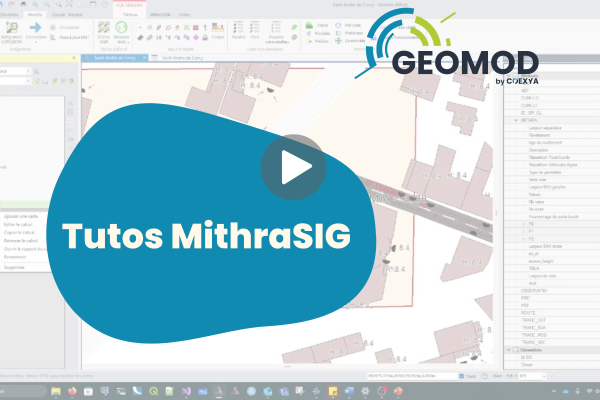Open the Dalles OSM tool
600x400 pixels.
pos(104,32)
